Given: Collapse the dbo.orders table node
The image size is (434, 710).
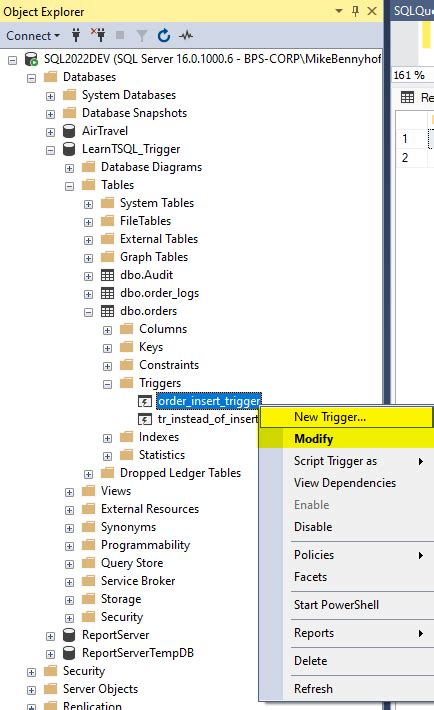Looking at the screenshot, I should [88, 312].
